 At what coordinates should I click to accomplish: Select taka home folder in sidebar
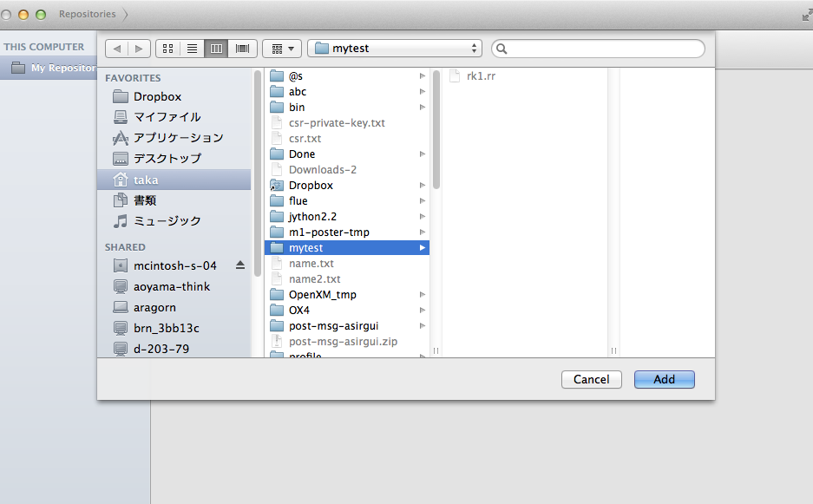click(x=174, y=180)
